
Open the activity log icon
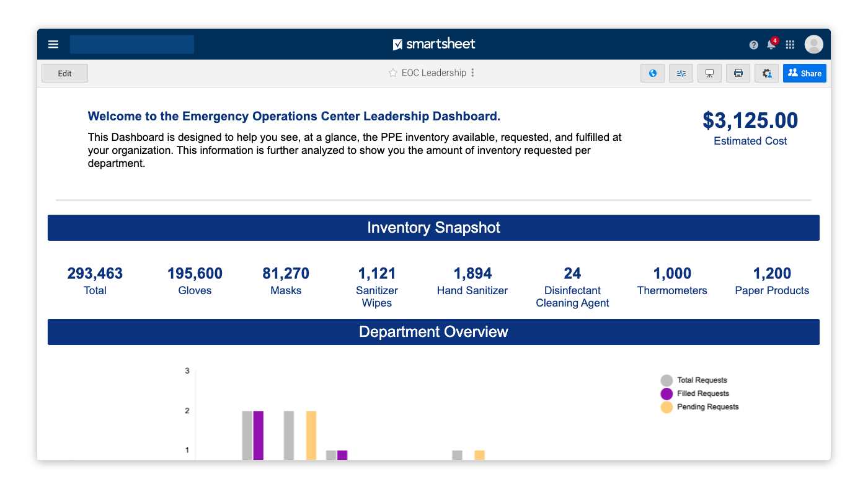[681, 73]
